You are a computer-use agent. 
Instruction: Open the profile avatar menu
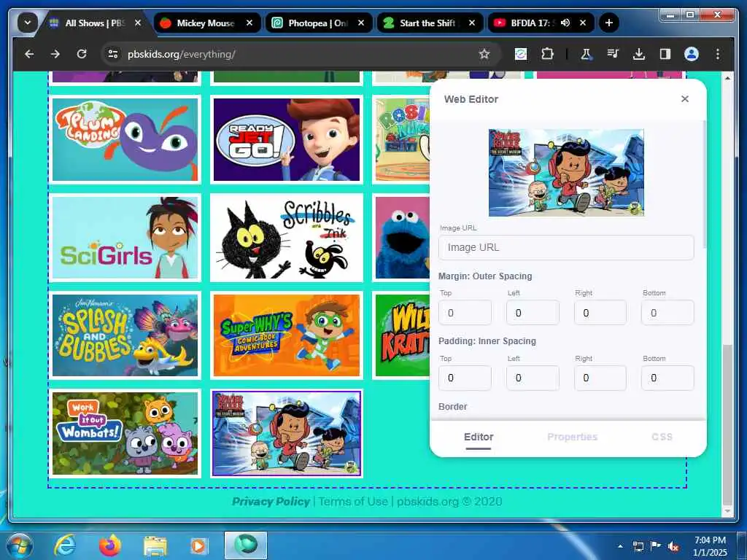[x=692, y=54]
